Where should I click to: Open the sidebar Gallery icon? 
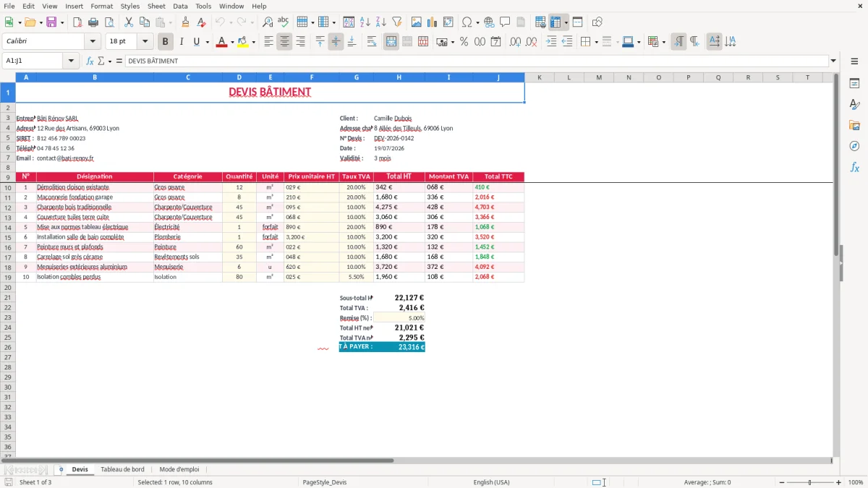point(854,125)
